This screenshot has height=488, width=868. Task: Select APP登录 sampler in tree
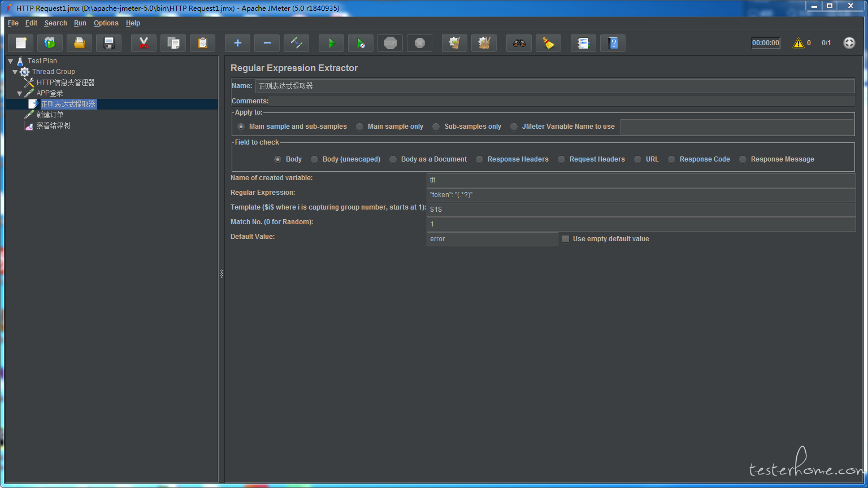[50, 93]
